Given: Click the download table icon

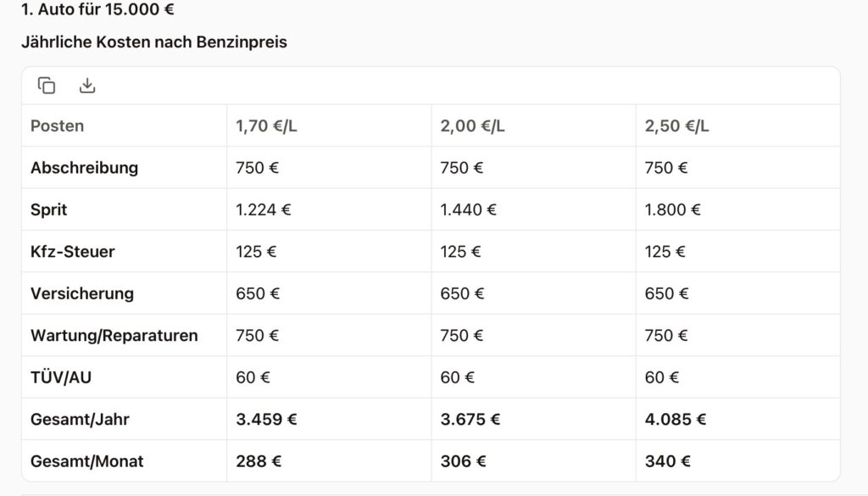Looking at the screenshot, I should tap(87, 86).
